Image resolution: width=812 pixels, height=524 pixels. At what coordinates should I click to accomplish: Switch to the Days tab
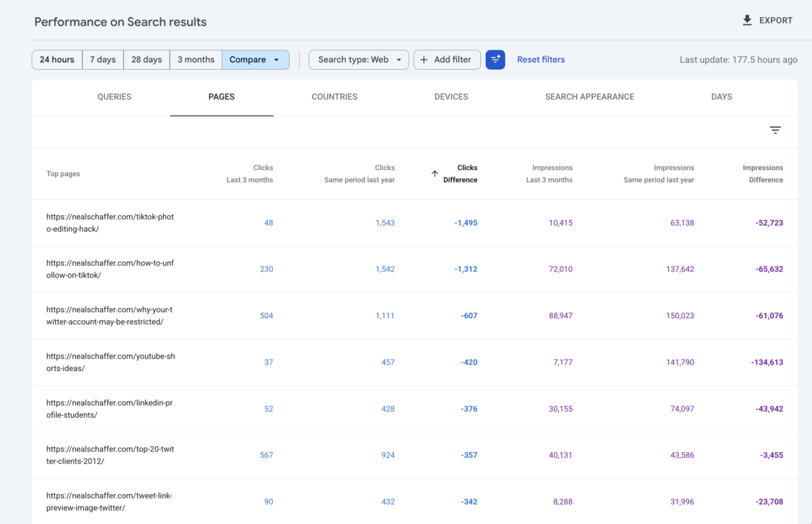(721, 97)
